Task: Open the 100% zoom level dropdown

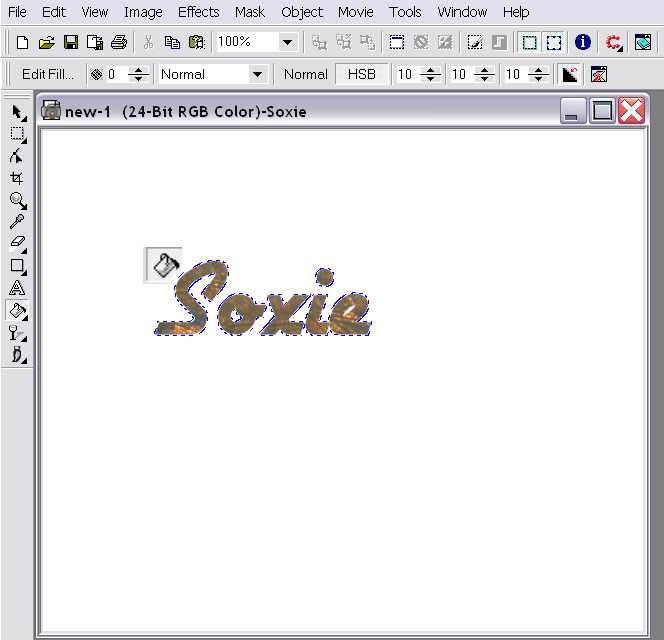Action: pos(288,42)
